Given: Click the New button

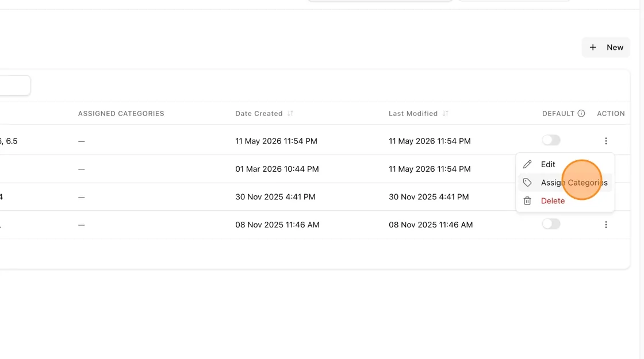Looking at the screenshot, I should (x=606, y=47).
